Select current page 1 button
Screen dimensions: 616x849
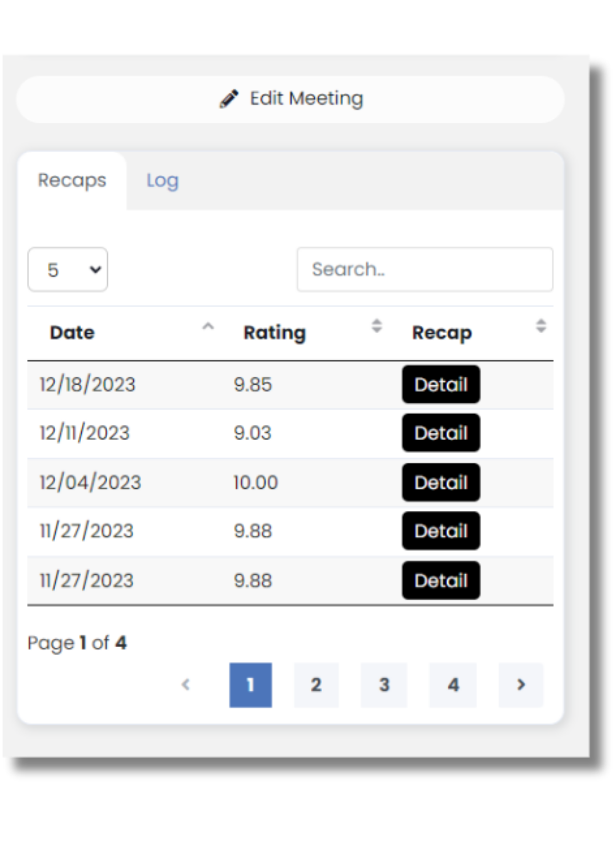[251, 685]
